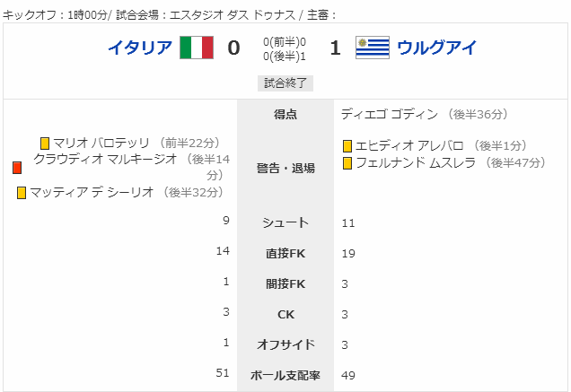Image resolution: width=571 pixels, height=392 pixels.
Task: Click Fernando Muslera's yellow card icon
Action: [x=347, y=163]
